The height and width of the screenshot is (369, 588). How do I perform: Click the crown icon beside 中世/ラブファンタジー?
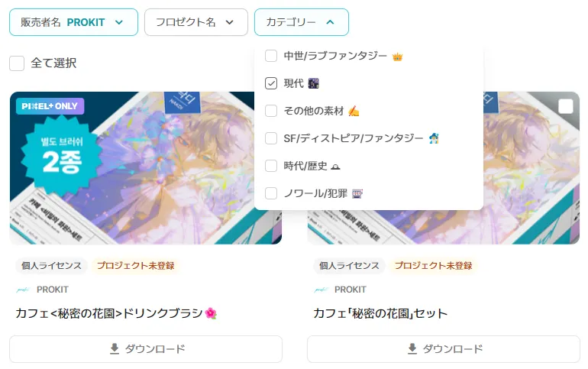pyautogui.click(x=397, y=57)
